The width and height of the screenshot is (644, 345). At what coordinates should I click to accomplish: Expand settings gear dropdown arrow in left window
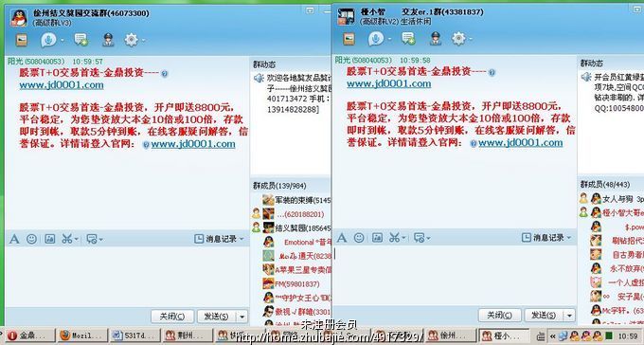(x=143, y=41)
